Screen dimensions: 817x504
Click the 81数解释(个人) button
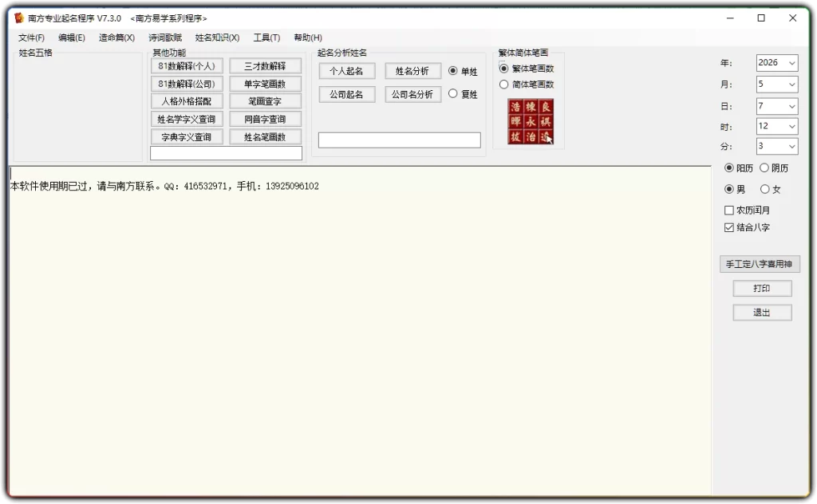[187, 66]
